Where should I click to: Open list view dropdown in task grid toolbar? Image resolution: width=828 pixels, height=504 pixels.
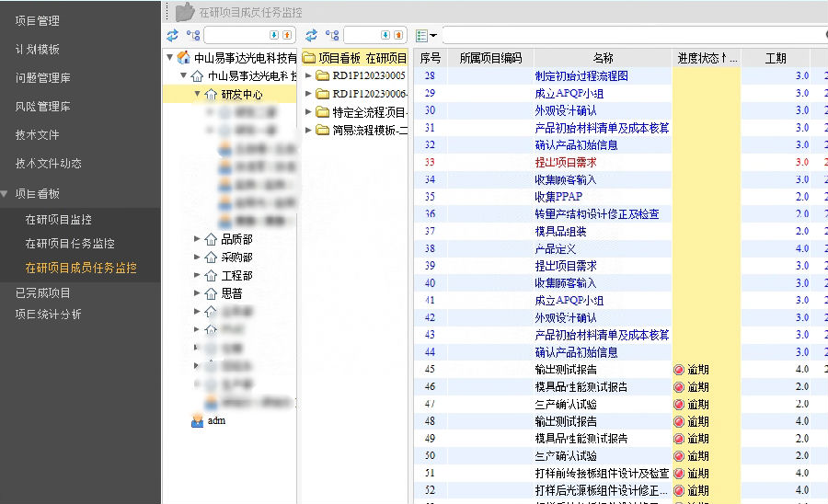point(426,35)
